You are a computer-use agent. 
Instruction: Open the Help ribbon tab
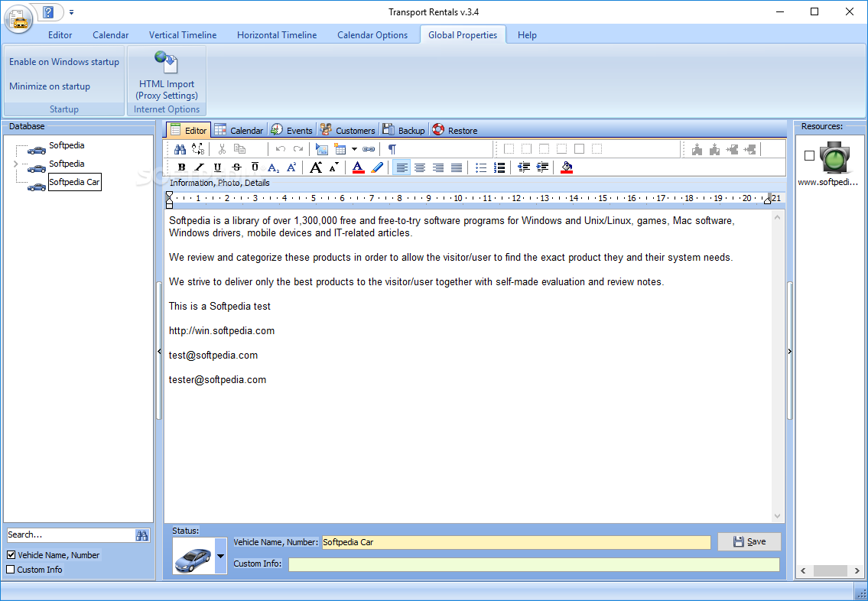click(527, 35)
